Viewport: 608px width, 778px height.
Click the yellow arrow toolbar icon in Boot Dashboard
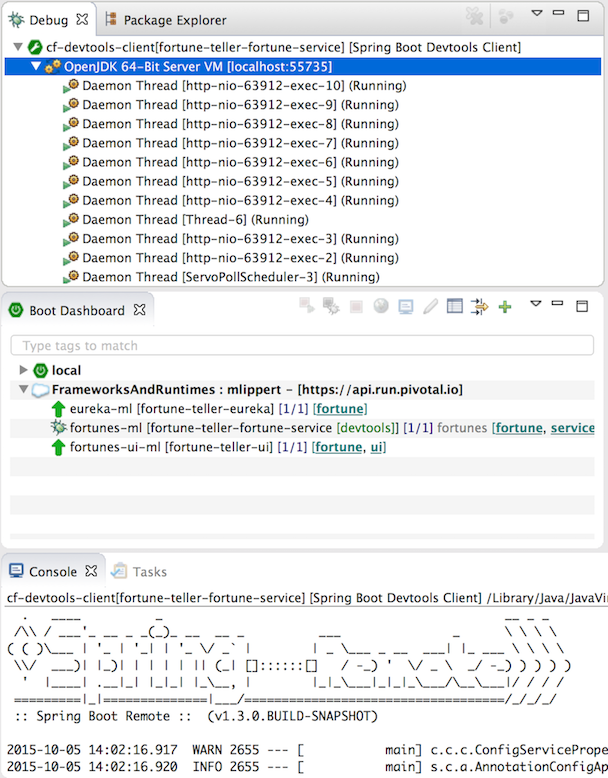pos(480,307)
